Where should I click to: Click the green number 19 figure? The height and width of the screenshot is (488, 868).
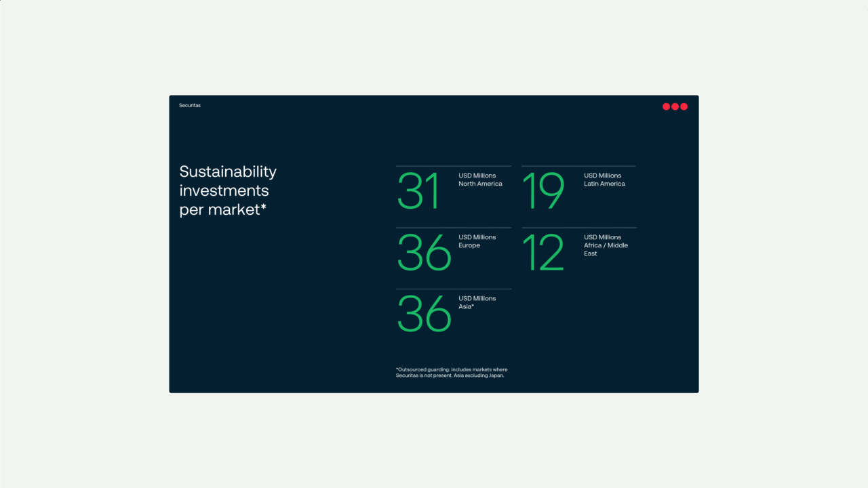pyautogui.click(x=543, y=191)
